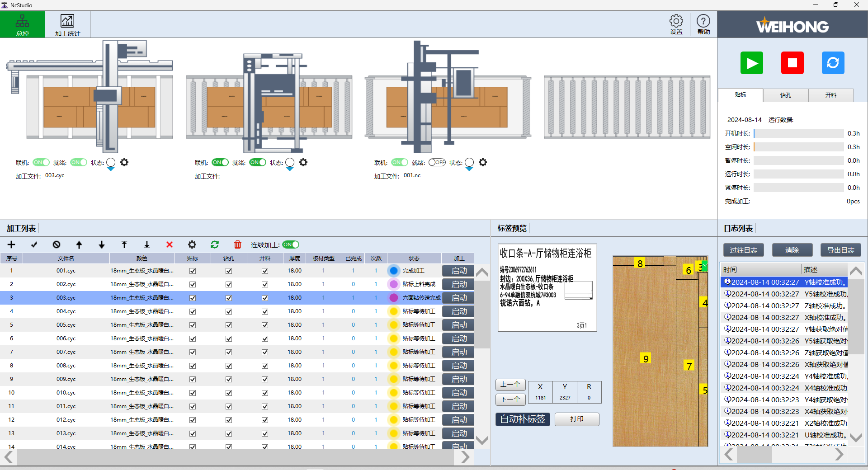Uncheck 贴标 checkbox for 001.cyc
This screenshot has width=868, height=470.
coord(193,271)
